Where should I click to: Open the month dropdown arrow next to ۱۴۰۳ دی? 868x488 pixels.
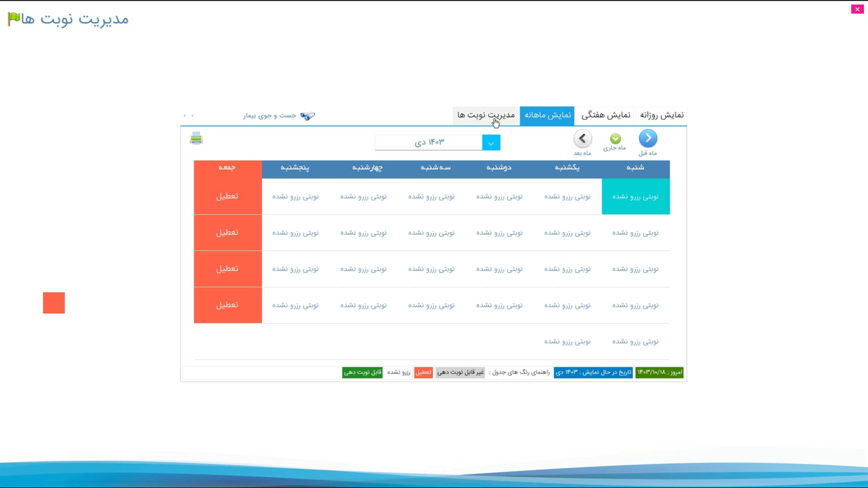point(491,143)
